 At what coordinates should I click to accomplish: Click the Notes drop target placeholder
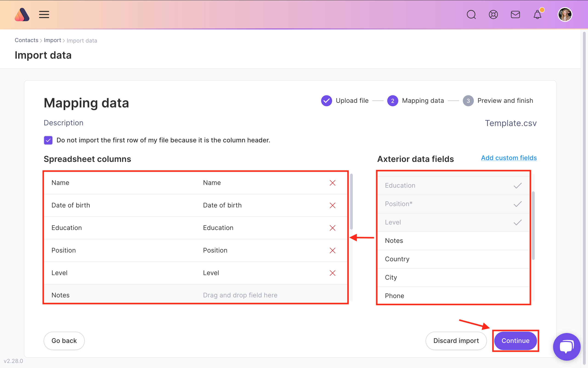240,295
